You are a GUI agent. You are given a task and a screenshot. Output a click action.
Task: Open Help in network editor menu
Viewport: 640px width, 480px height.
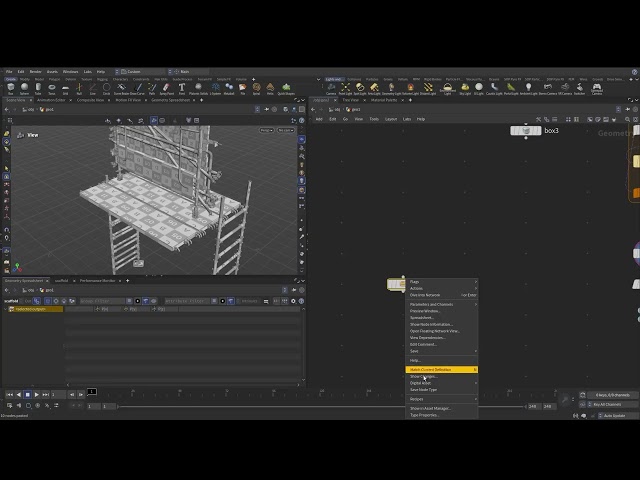[x=421, y=119]
